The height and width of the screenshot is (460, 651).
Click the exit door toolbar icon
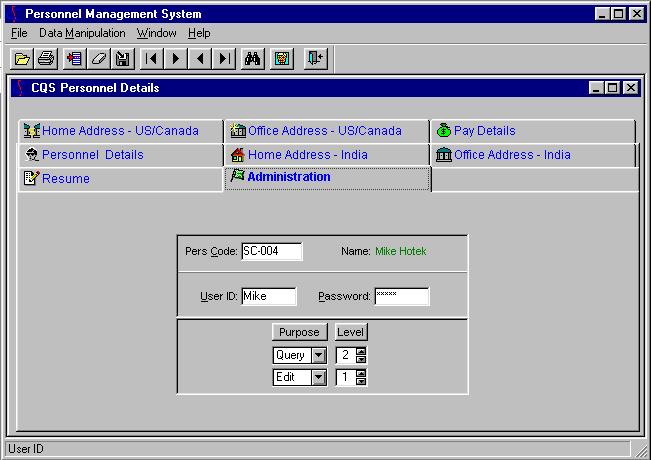tap(315, 59)
